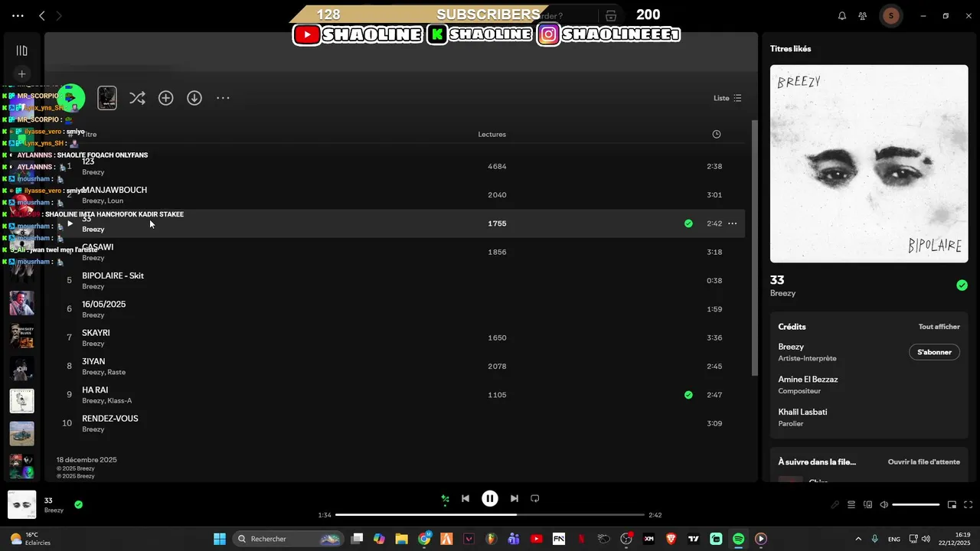Image resolution: width=980 pixels, height=551 pixels.
Task: Open the Titres likés panel header
Action: click(x=790, y=49)
